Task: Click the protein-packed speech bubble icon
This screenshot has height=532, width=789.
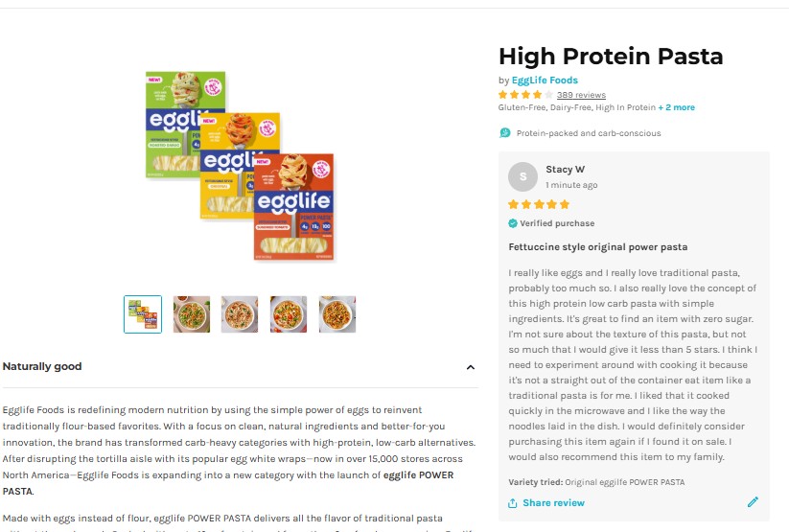Action: (505, 133)
